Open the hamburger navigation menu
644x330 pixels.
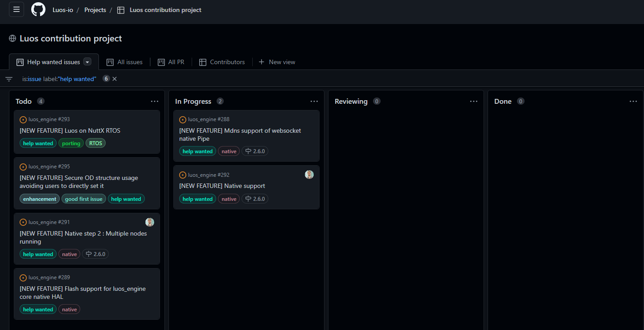[16, 9]
